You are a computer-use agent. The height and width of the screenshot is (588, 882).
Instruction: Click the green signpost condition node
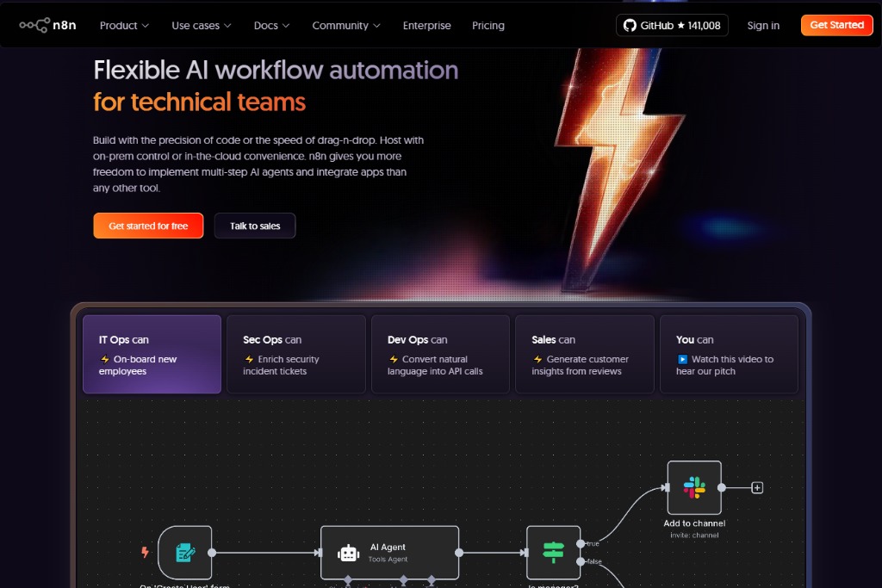tap(553, 553)
